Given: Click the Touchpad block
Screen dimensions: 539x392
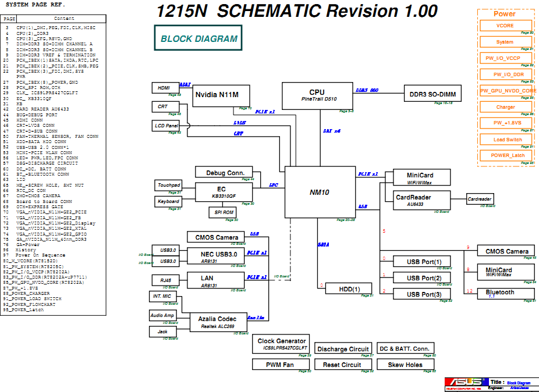Looking at the screenshot, I should click(168, 186).
